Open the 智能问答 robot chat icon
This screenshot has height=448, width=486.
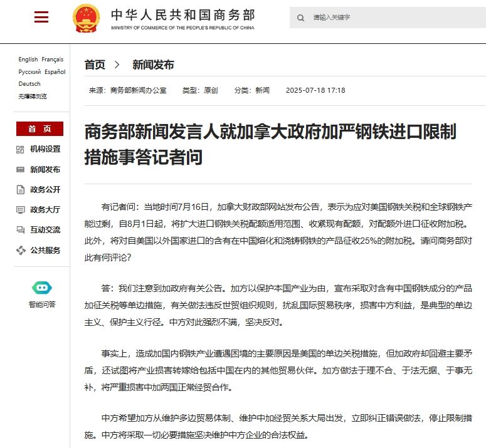(42, 288)
